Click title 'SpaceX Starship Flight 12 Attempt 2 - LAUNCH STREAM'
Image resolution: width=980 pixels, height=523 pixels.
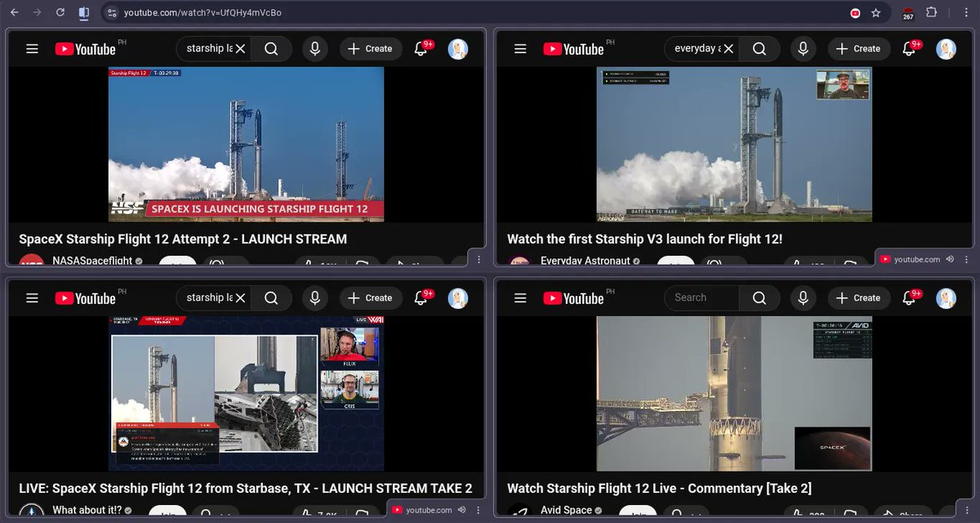coord(183,239)
